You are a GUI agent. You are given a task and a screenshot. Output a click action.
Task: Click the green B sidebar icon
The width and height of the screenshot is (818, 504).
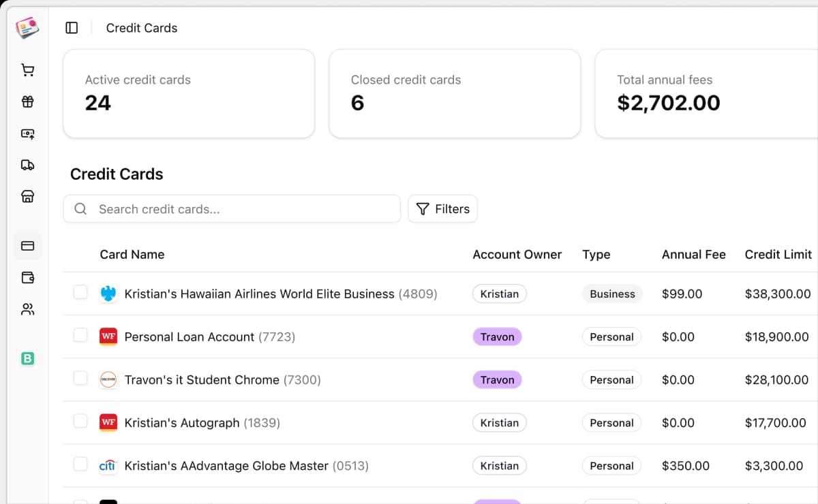coord(27,359)
